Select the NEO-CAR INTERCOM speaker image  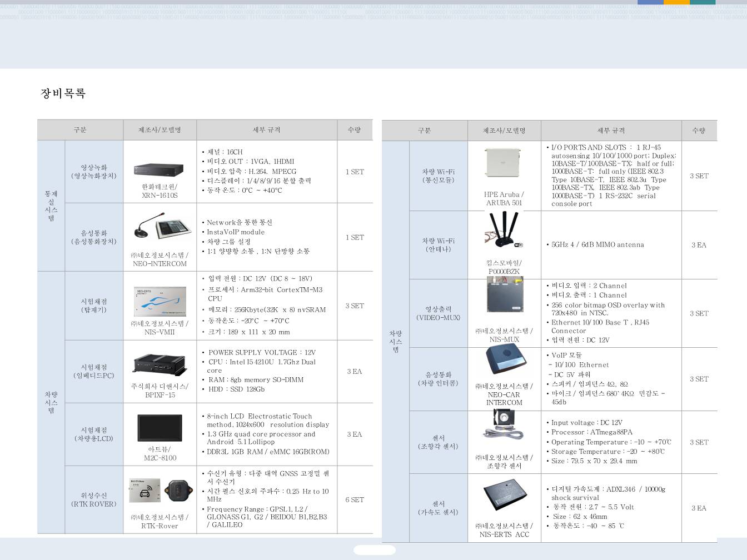(505, 359)
